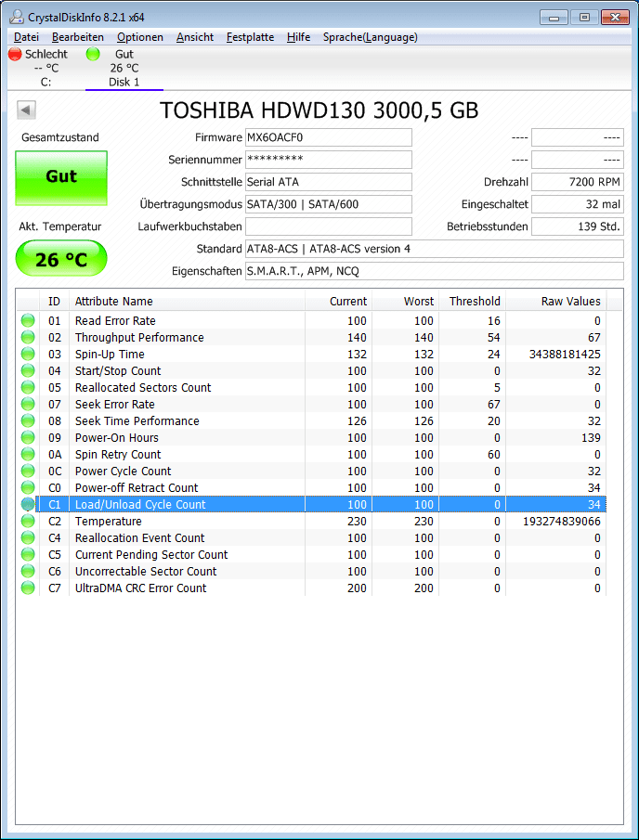Click the Power-On Hours raw value 139
Image resolution: width=639 pixels, height=840 pixels.
coord(591,438)
